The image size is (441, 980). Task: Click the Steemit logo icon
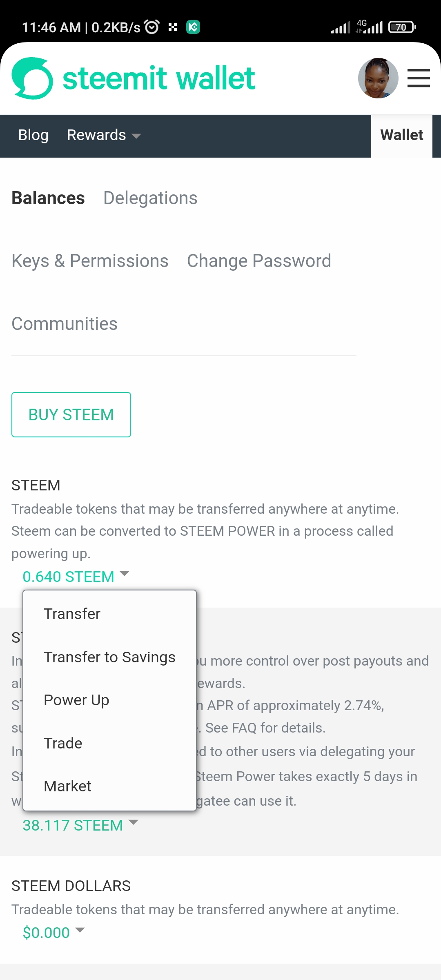pos(32,78)
